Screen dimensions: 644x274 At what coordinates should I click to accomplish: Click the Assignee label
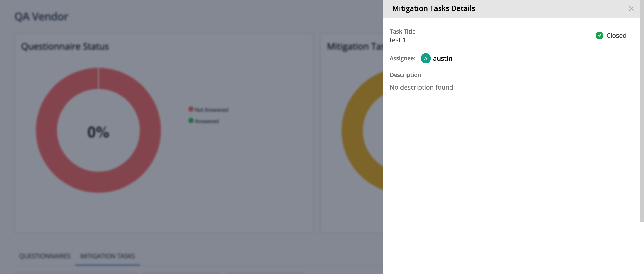click(x=402, y=59)
